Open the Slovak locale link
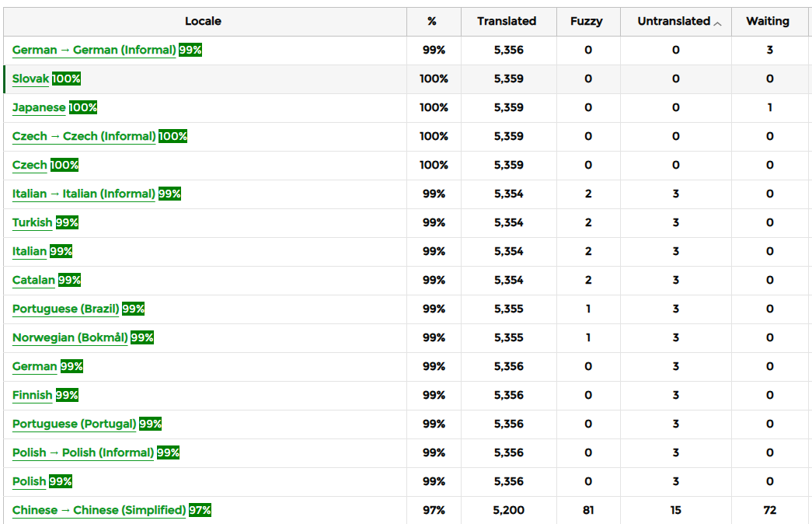Viewport: 812px width, 524px height. (x=30, y=79)
